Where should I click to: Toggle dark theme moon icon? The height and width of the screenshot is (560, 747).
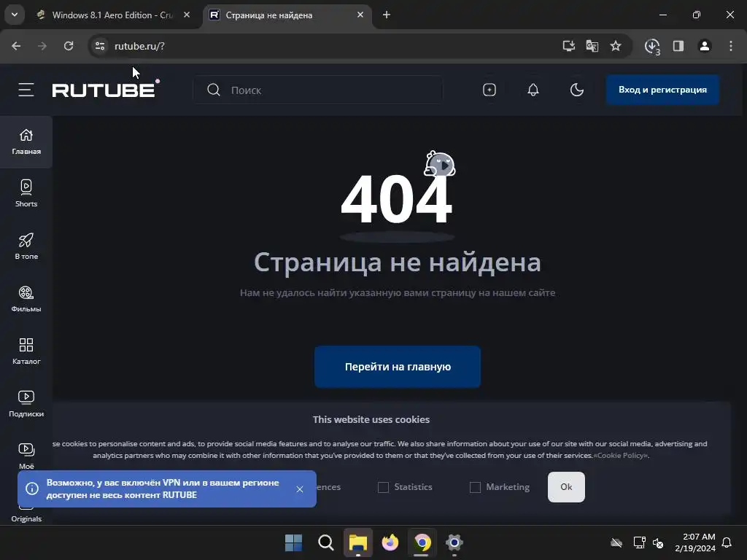click(x=577, y=90)
